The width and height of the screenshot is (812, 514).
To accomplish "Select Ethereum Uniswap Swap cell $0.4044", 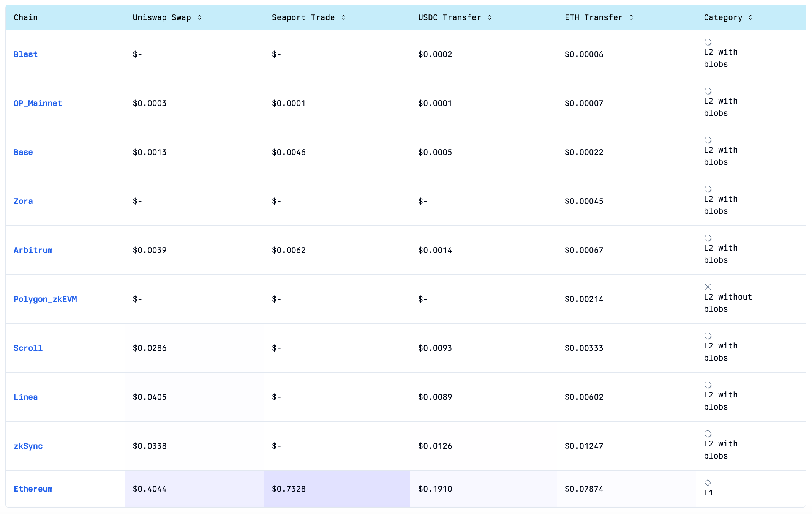I will click(194, 489).
